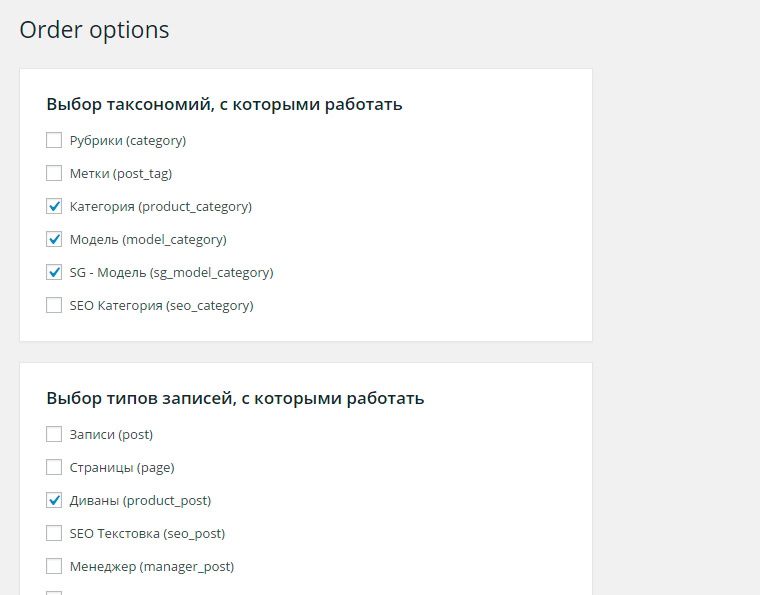760x595 pixels.
Task: Click the Страницы (page) label text
Action: pos(122,468)
